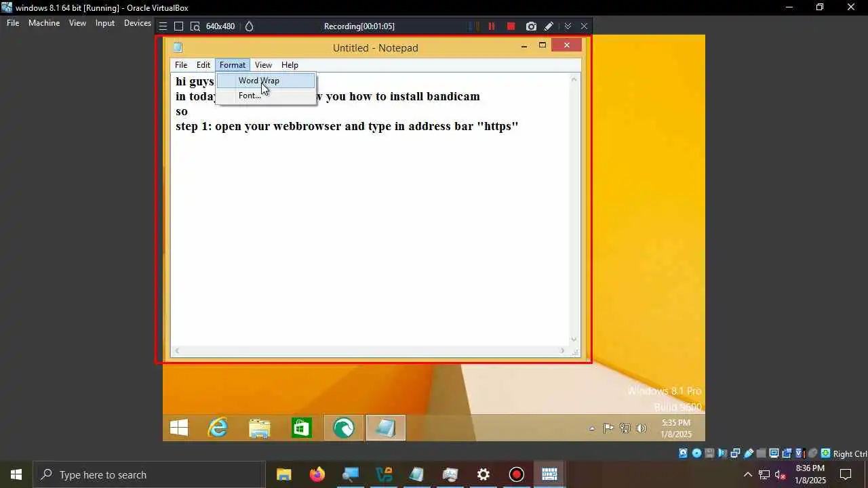
Task: Click the text "how to install bandicam"
Action: (x=414, y=96)
